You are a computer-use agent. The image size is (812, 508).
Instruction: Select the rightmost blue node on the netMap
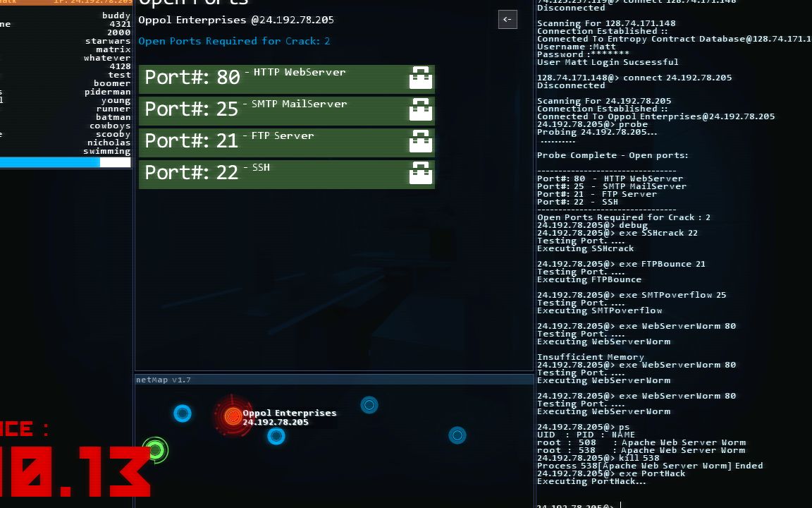pos(457,435)
